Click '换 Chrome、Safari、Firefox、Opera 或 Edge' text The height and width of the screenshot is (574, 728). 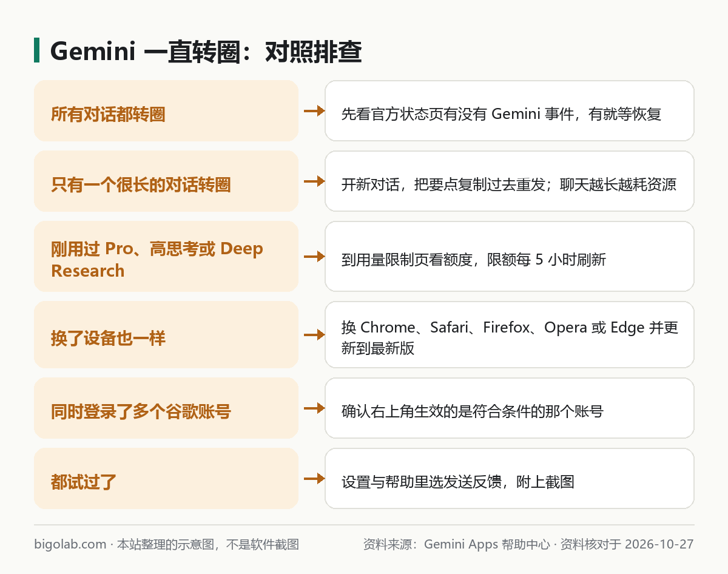click(x=493, y=328)
